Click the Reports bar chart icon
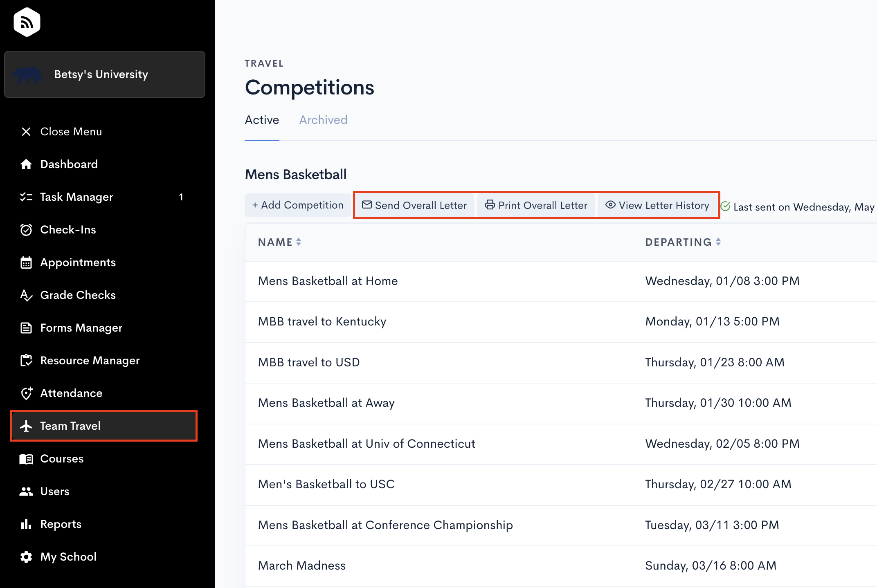This screenshot has height=588, width=877. click(x=26, y=524)
